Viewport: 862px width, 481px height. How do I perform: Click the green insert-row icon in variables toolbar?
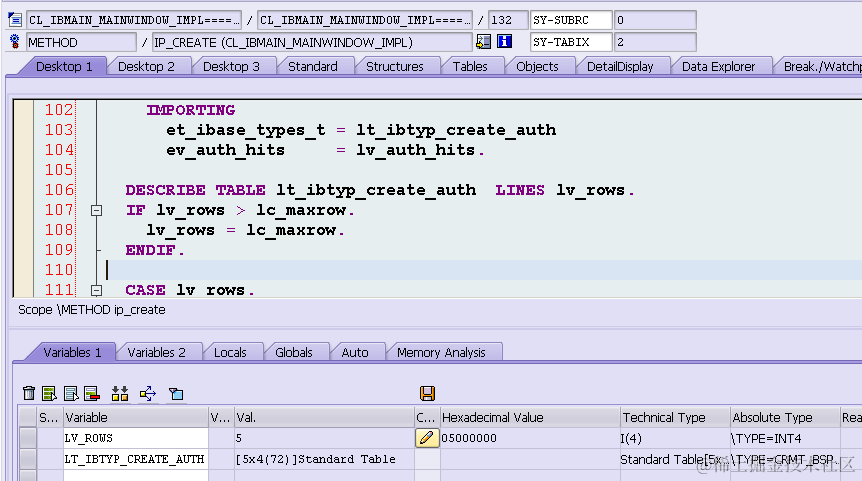[49, 393]
